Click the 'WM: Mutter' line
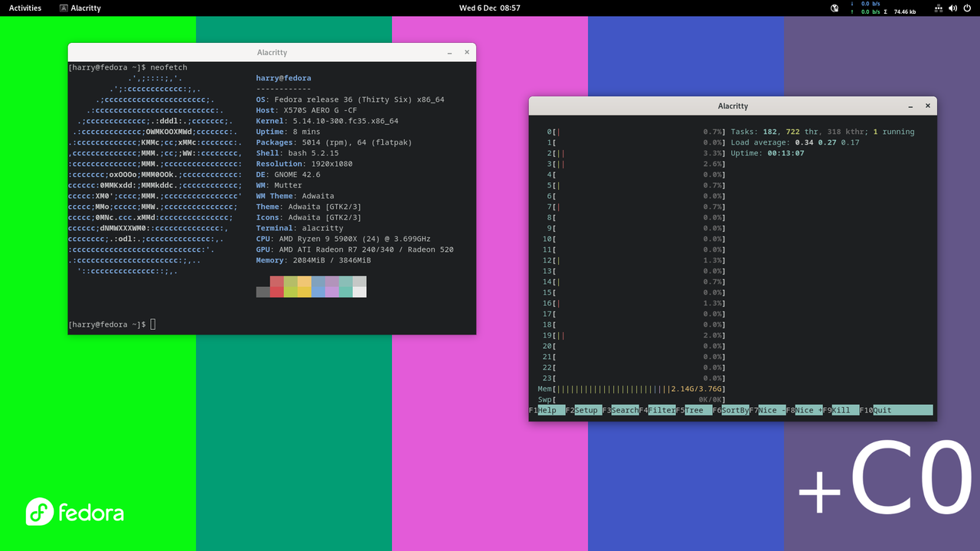The image size is (980, 551). point(279,185)
